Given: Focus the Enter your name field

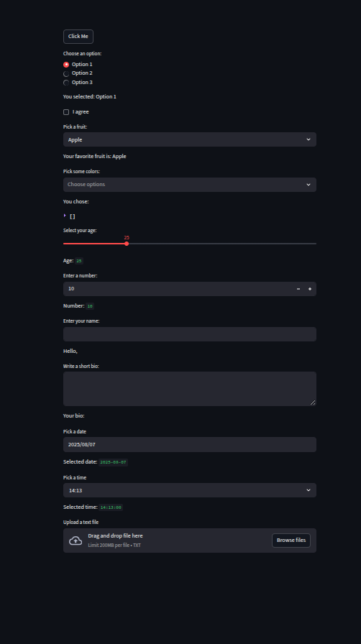Looking at the screenshot, I should pyautogui.click(x=190, y=334).
